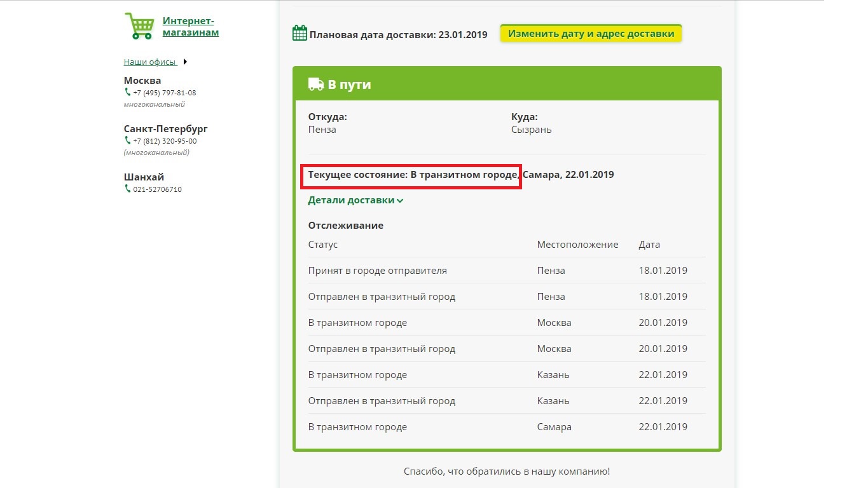
Task: Click the truck icon in В пути header
Action: click(x=316, y=84)
